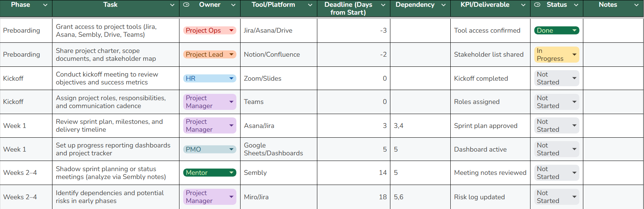Screen dimensions: 644x209
Task: Click the Deadline column header arrow
Action: [x=383, y=5]
